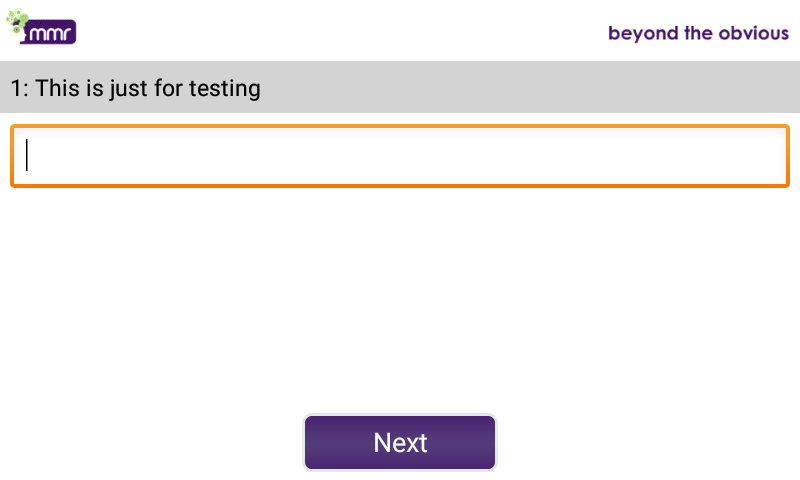Image resolution: width=800 pixels, height=480 pixels.
Task: Click the middle of the orange-bordered text field
Action: [400, 156]
